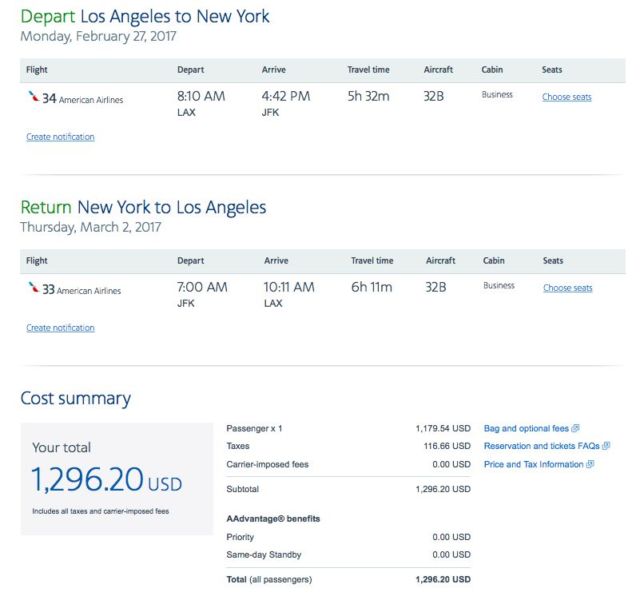Open the Bag and optional fees link

coord(526,429)
